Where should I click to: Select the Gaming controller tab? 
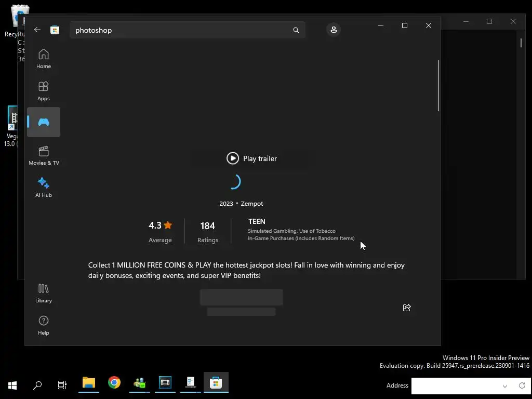(x=44, y=122)
